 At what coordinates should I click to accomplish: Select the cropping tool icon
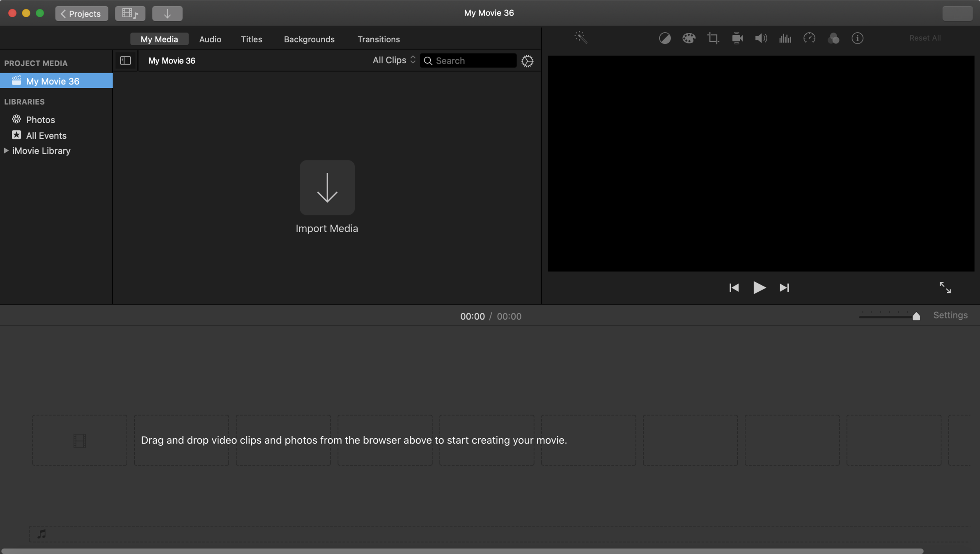[x=713, y=38]
